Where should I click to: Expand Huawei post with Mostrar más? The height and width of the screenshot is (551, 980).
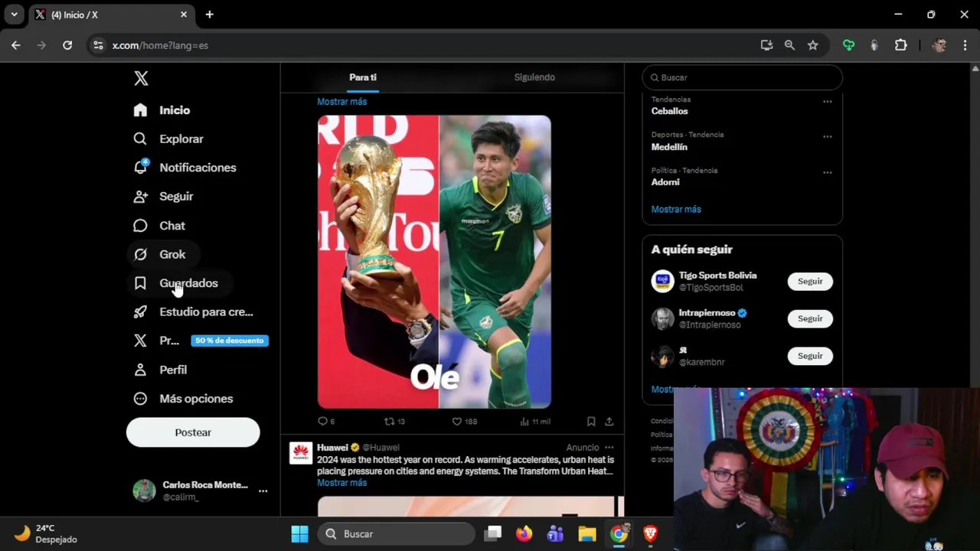pos(341,483)
